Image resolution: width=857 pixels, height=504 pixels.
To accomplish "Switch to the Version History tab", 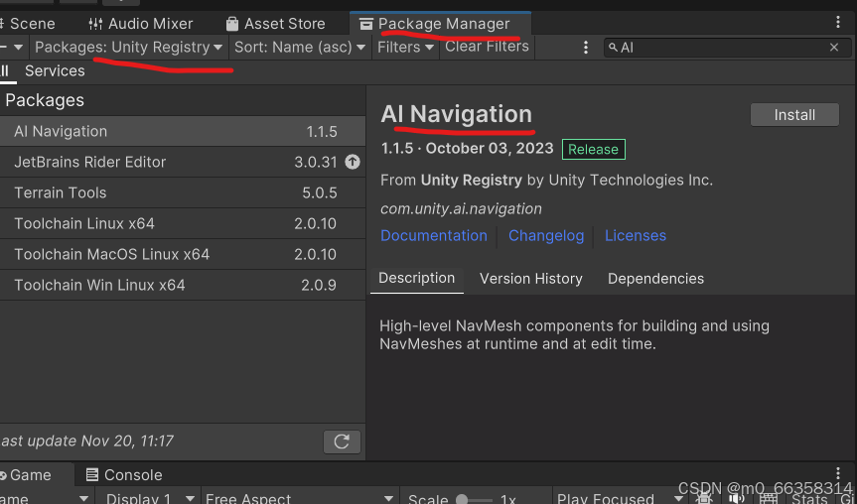I will click(x=530, y=279).
